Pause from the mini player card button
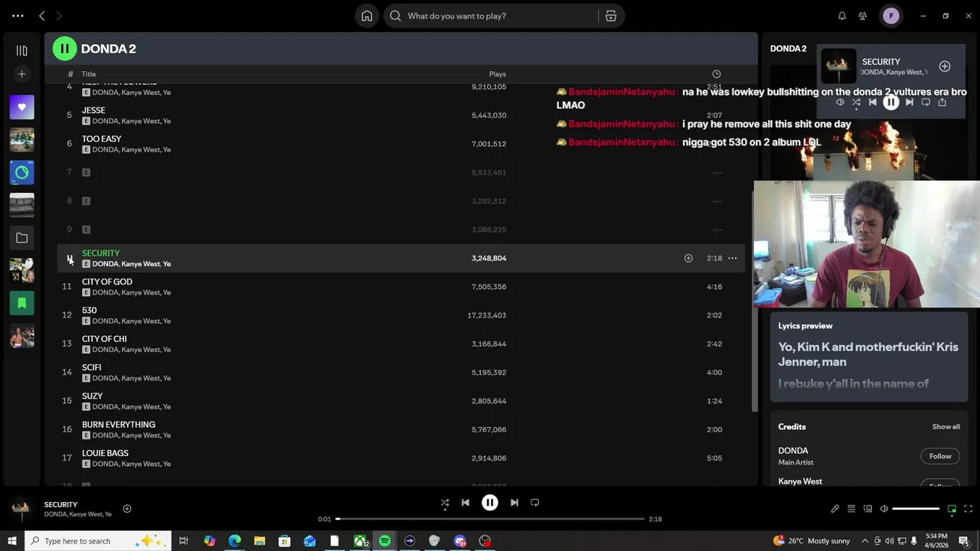This screenshot has height=551, width=980. (x=890, y=103)
